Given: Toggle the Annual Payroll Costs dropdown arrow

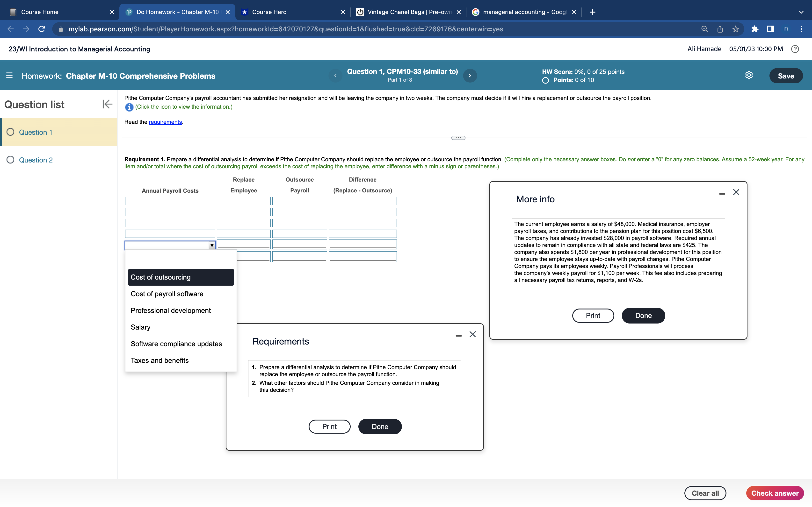Looking at the screenshot, I should tap(212, 246).
